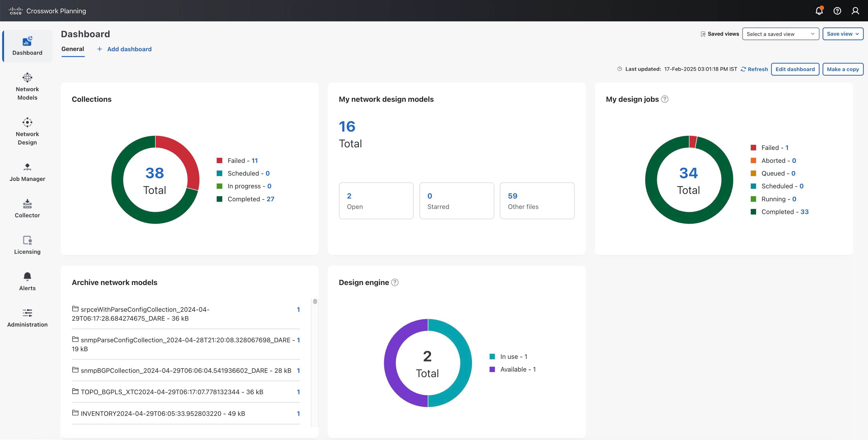Screen dimensions: 868x440
Task: Click count 1 for TOPO_BGPLS_XTC archive
Action: [x=298, y=392]
